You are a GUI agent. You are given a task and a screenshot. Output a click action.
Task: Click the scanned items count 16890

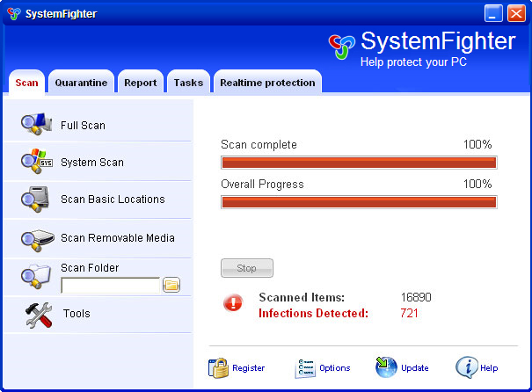tap(416, 297)
